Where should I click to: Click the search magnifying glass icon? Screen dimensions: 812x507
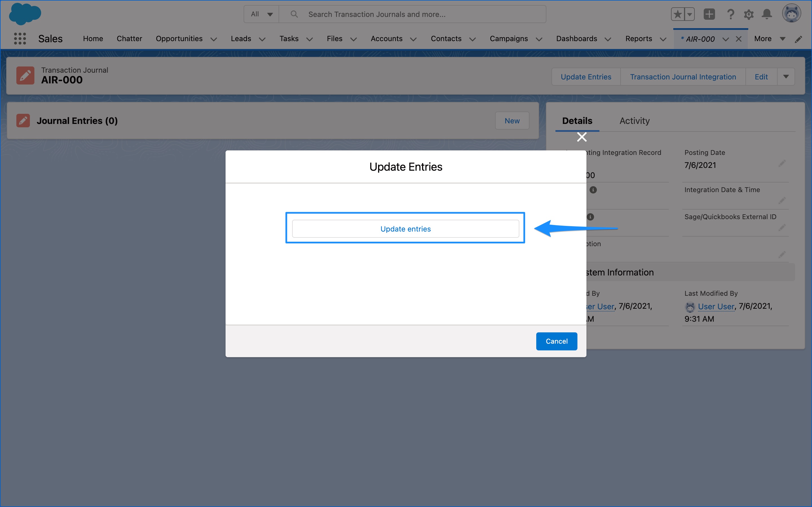(294, 14)
